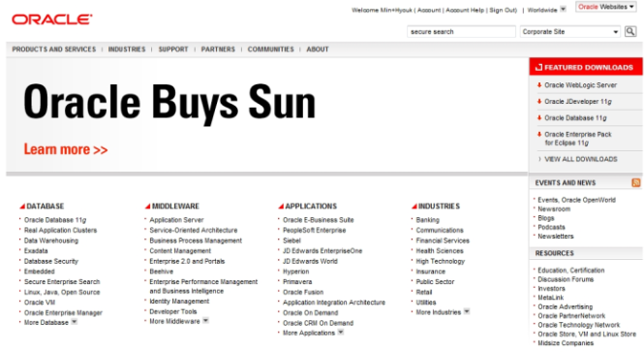Open the Banking industry link
Screen dimensions: 644x352
427,220
